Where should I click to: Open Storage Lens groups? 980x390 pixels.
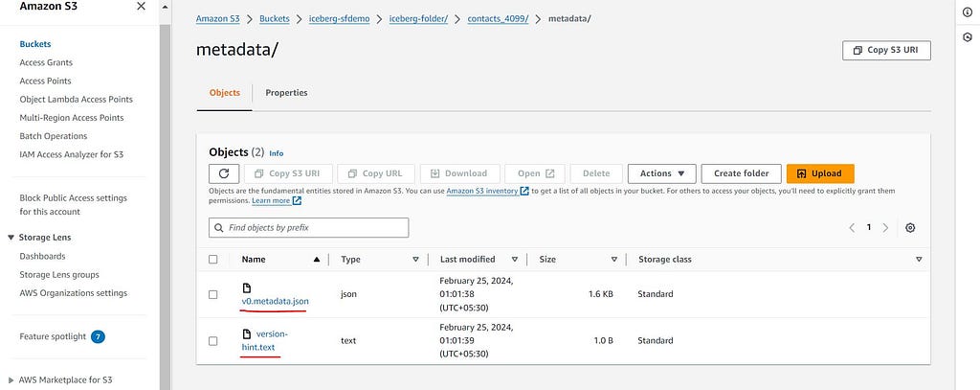(x=59, y=275)
